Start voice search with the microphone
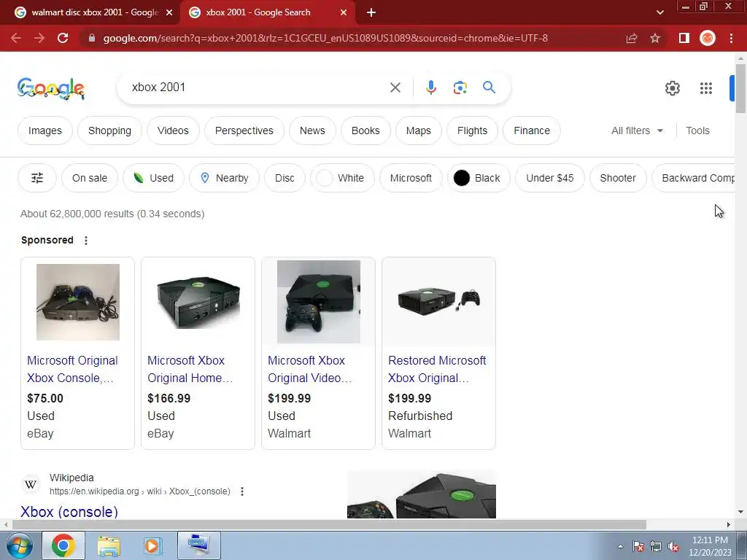Screen dimensions: 747x560 (430, 87)
